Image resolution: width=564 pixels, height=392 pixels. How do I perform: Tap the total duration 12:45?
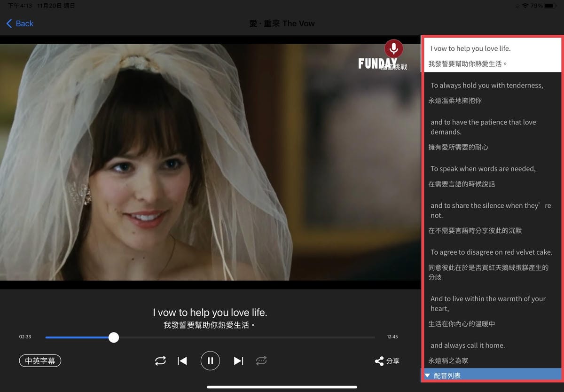click(x=392, y=337)
